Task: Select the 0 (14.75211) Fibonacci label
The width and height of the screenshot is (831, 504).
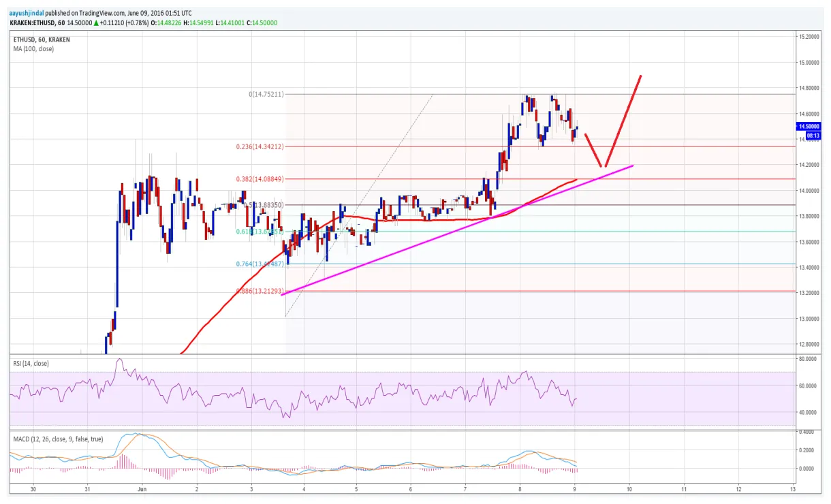Action: coord(266,93)
